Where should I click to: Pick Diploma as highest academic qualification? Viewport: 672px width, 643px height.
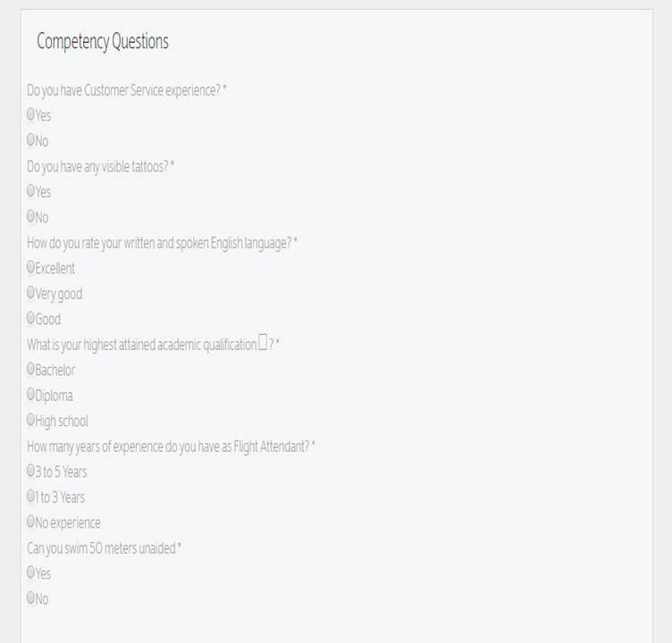coord(31,394)
